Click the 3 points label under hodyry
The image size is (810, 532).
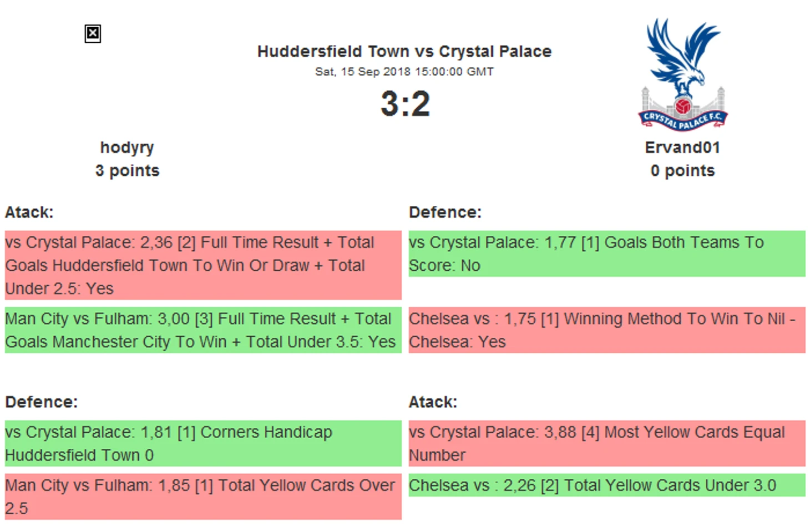(127, 171)
